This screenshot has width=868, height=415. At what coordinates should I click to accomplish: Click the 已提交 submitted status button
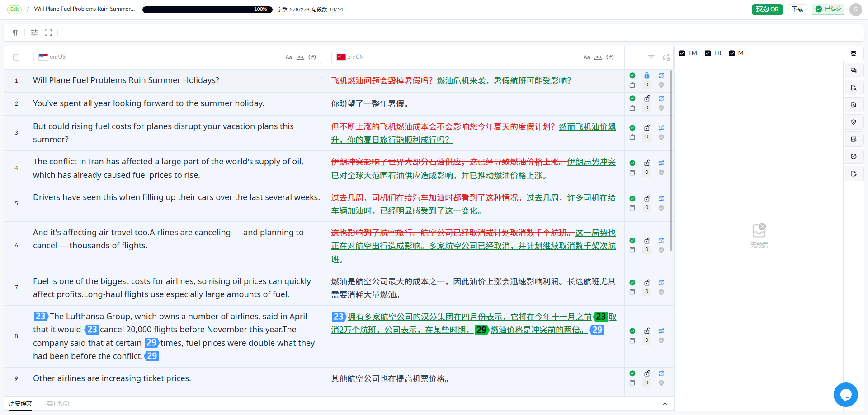click(828, 9)
